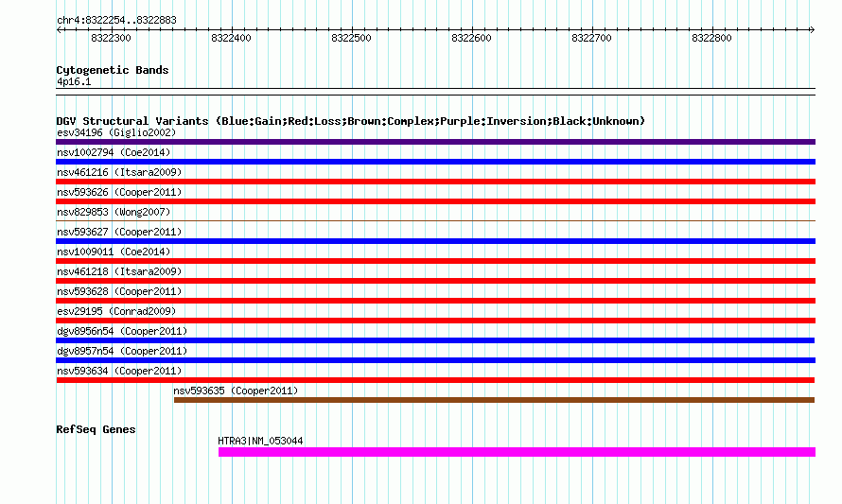Image resolution: width=842 pixels, height=504 pixels.
Task: Open variant nsv593634 (Cooper2011) label
Action: tap(119, 371)
